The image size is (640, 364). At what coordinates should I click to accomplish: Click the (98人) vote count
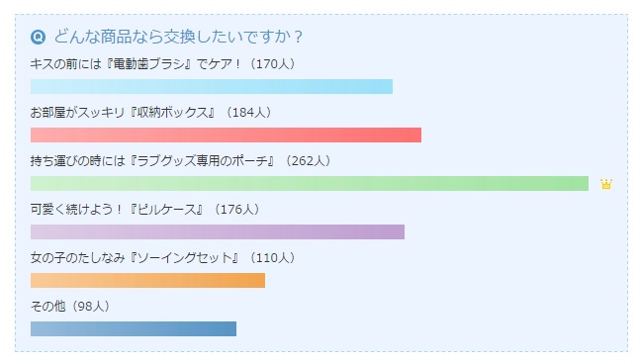91,307
